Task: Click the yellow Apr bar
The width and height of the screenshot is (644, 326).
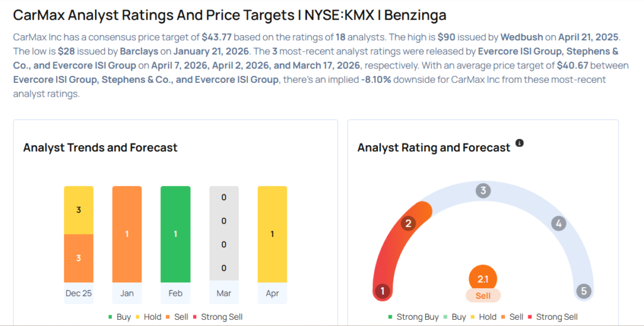Action: pos(272,234)
